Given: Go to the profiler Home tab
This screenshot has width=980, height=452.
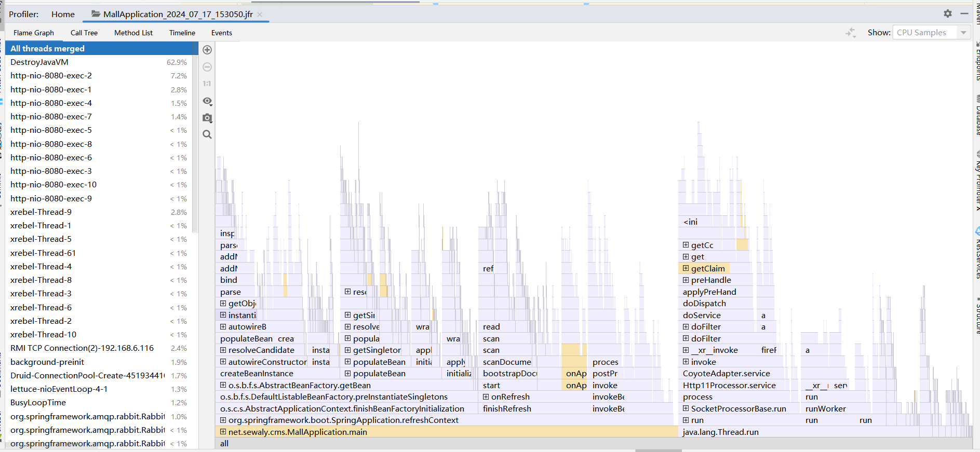Looking at the screenshot, I should click(63, 15).
